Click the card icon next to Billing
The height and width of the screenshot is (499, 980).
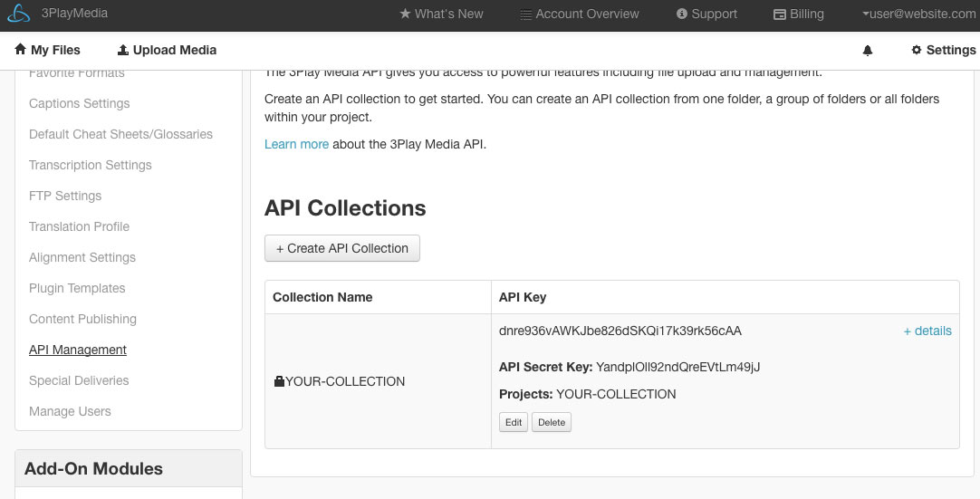[x=779, y=14]
